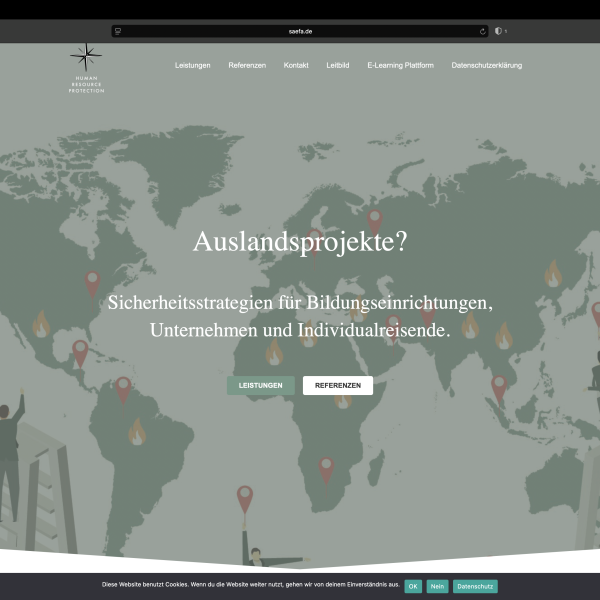This screenshot has height=600, width=600.
Task: Click the cookie notice text
Action: click(251, 584)
